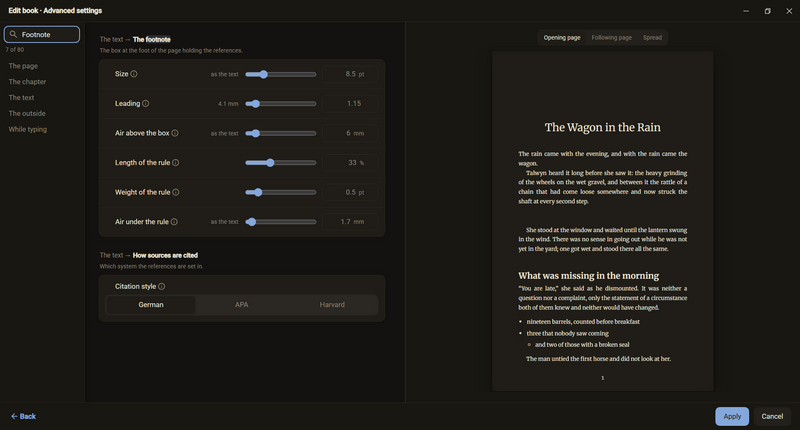800x430 pixels.
Task: Show info for Weight of the rule
Action: tap(176, 192)
